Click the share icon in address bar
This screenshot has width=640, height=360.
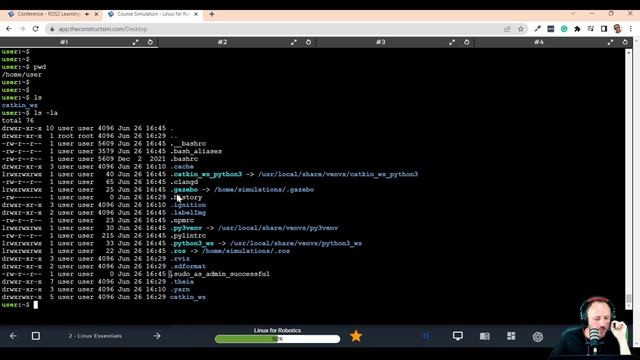click(507, 29)
